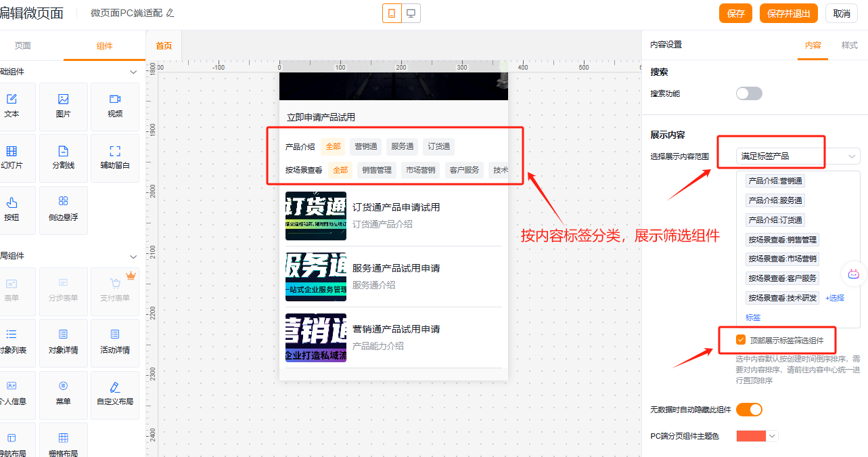Collapse the 布局组件 section chevron
The width and height of the screenshot is (868, 457).
pos(133,257)
